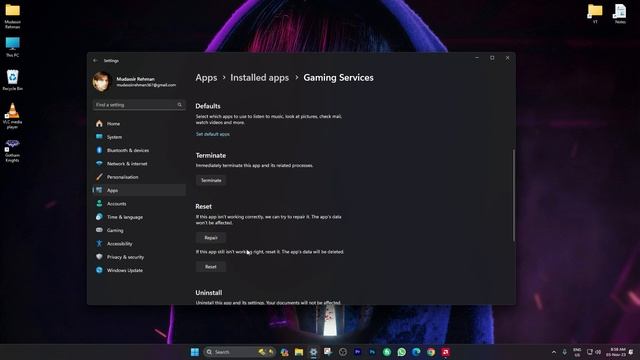
Task: Click the search magnifier in Find a setting
Action: [x=180, y=105]
